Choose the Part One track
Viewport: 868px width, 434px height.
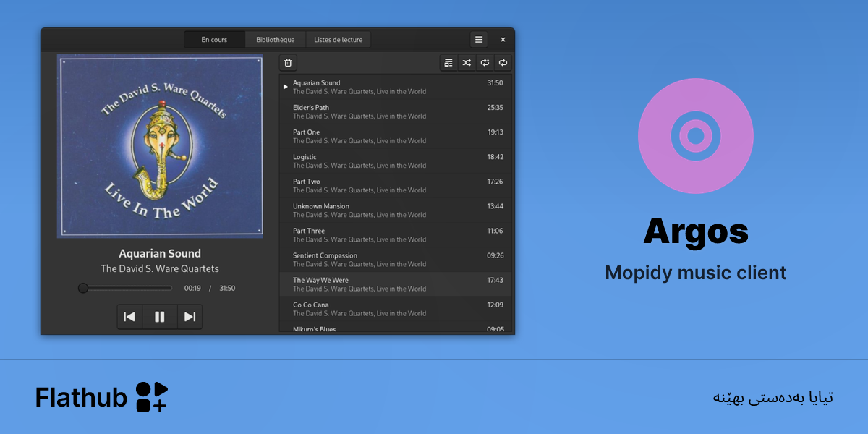[396, 136]
